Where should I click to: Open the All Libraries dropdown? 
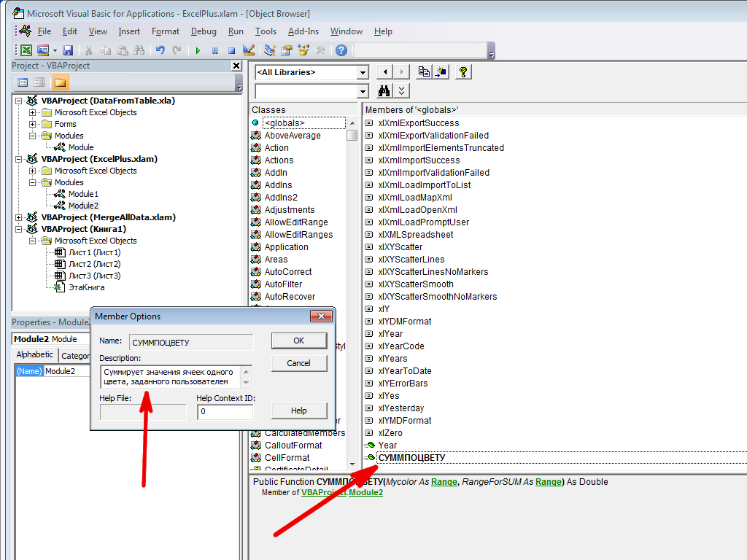363,72
